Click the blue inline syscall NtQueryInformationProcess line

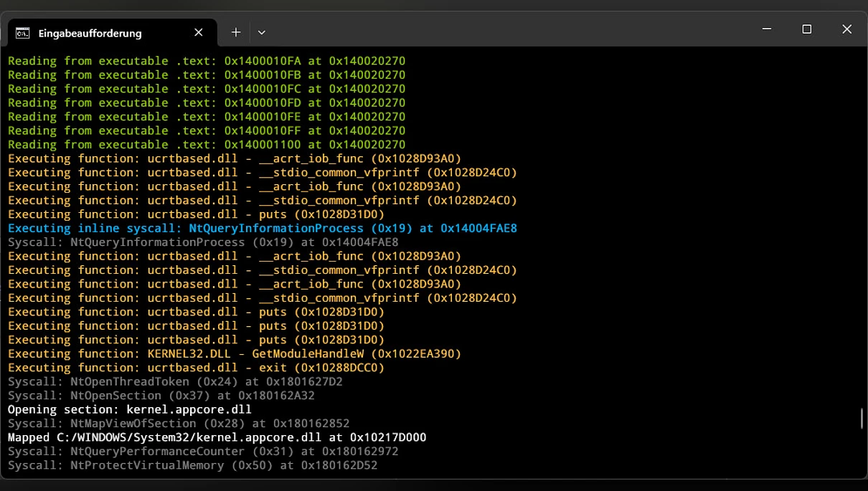point(262,229)
